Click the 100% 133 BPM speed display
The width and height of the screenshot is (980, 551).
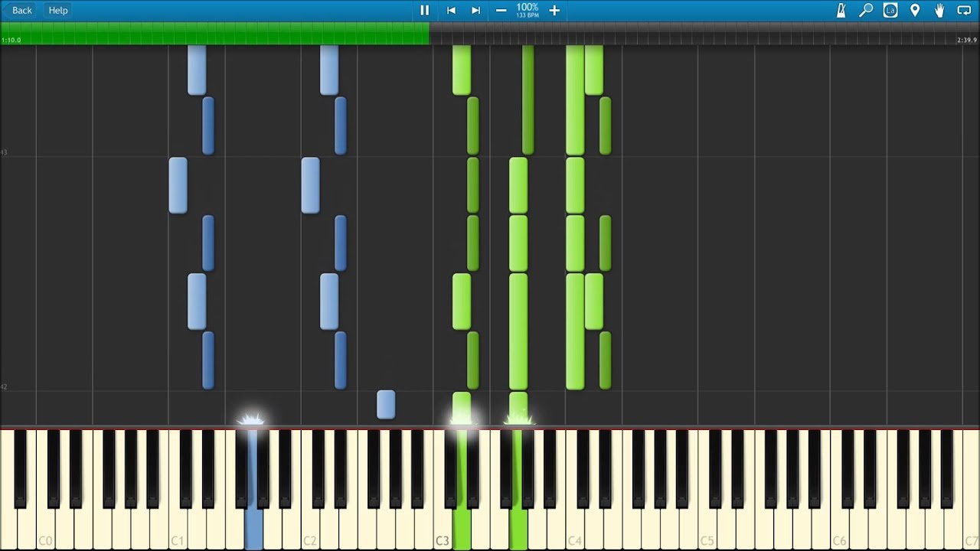click(x=528, y=10)
